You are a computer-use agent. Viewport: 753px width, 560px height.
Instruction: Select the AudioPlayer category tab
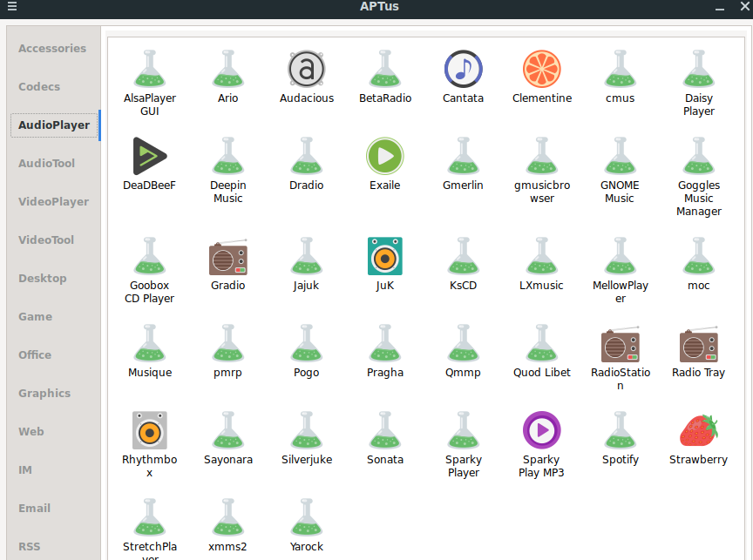[x=54, y=125]
